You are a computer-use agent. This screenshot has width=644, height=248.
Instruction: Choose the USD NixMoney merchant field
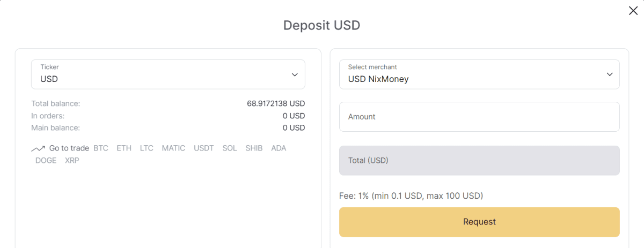[479, 74]
